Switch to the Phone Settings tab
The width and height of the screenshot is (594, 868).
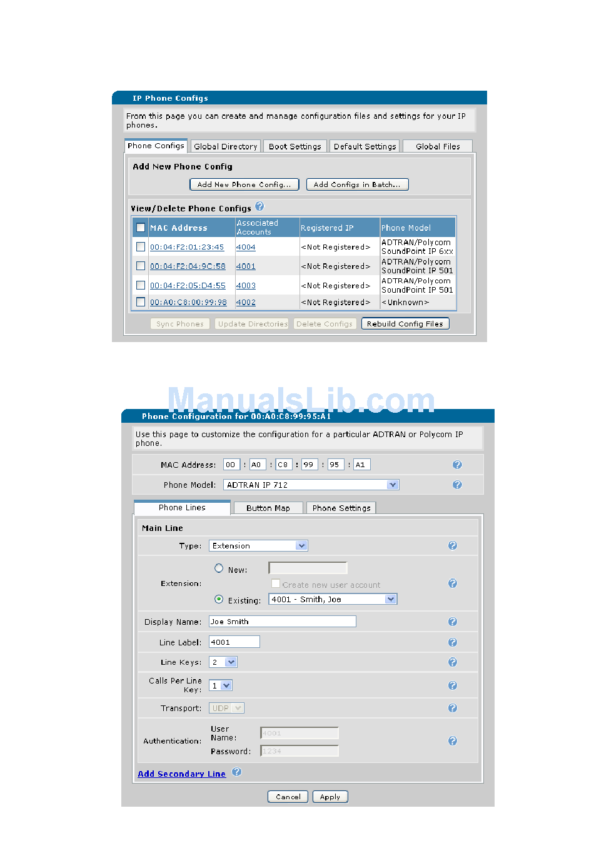[341, 508]
